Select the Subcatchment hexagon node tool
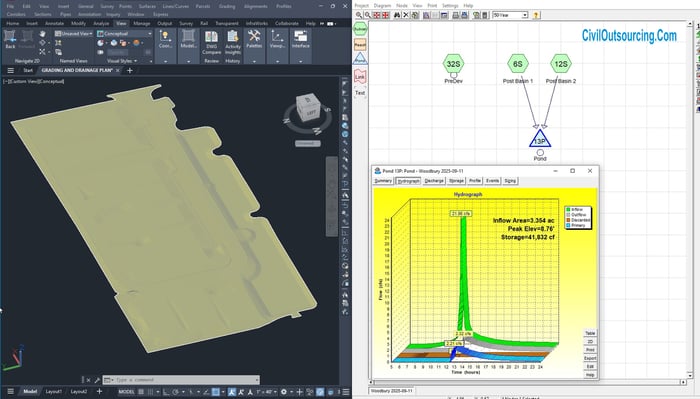 (360, 29)
